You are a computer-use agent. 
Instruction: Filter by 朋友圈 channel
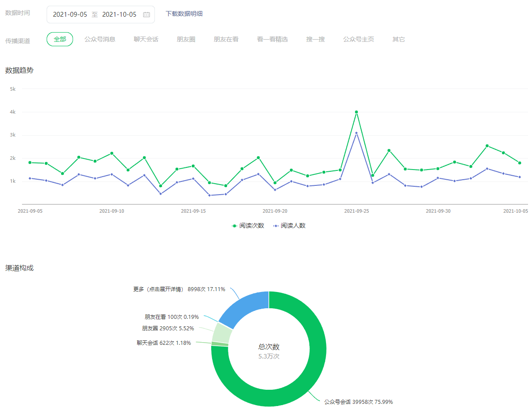(x=186, y=39)
